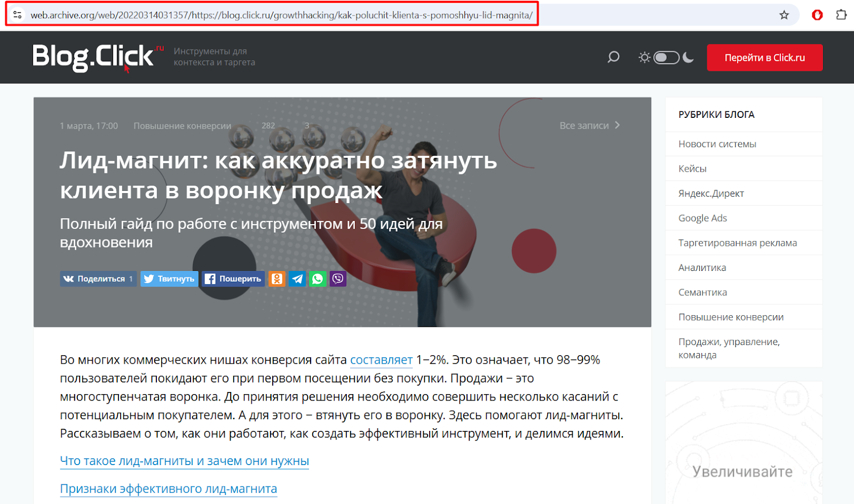This screenshot has width=854, height=504.
Task: Click the red ad blocker extension icon
Action: pos(817,15)
